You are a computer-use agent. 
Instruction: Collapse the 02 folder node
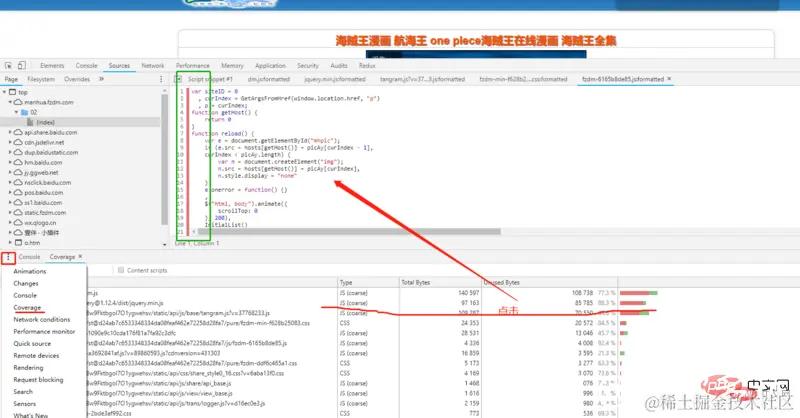[16, 112]
